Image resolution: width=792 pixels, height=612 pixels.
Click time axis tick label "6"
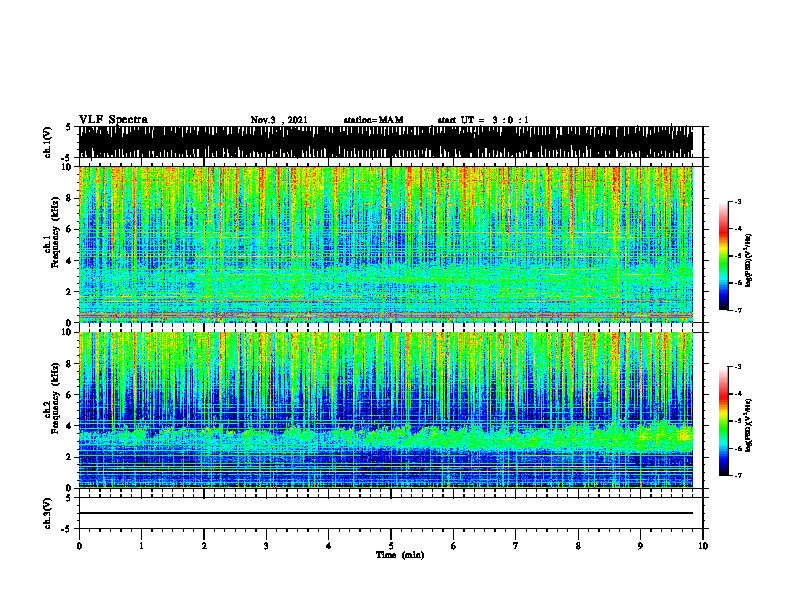(x=454, y=546)
